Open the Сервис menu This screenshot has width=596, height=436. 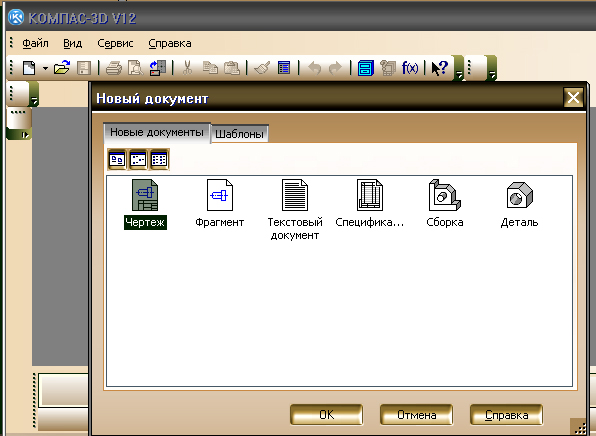click(115, 43)
